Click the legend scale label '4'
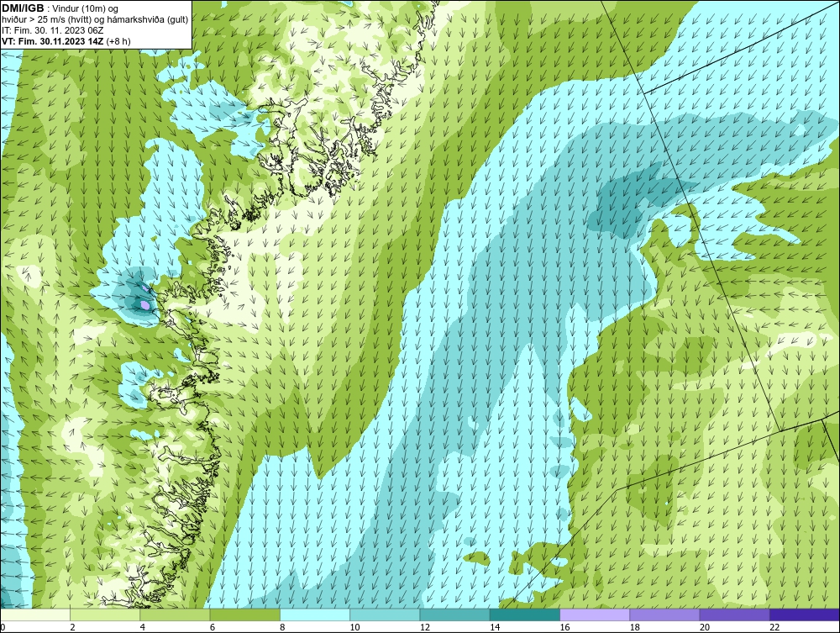This screenshot has height=633, width=840. coord(143,628)
